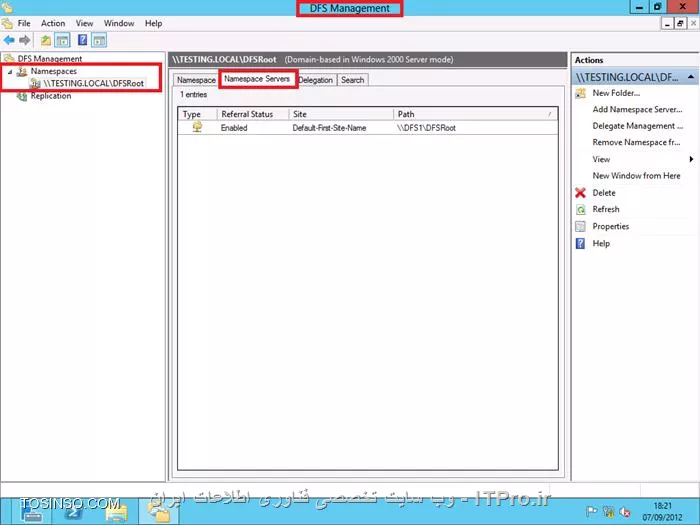Viewport: 700px width, 525px height.
Task: Open File Explorer from the taskbar
Action: point(116,512)
